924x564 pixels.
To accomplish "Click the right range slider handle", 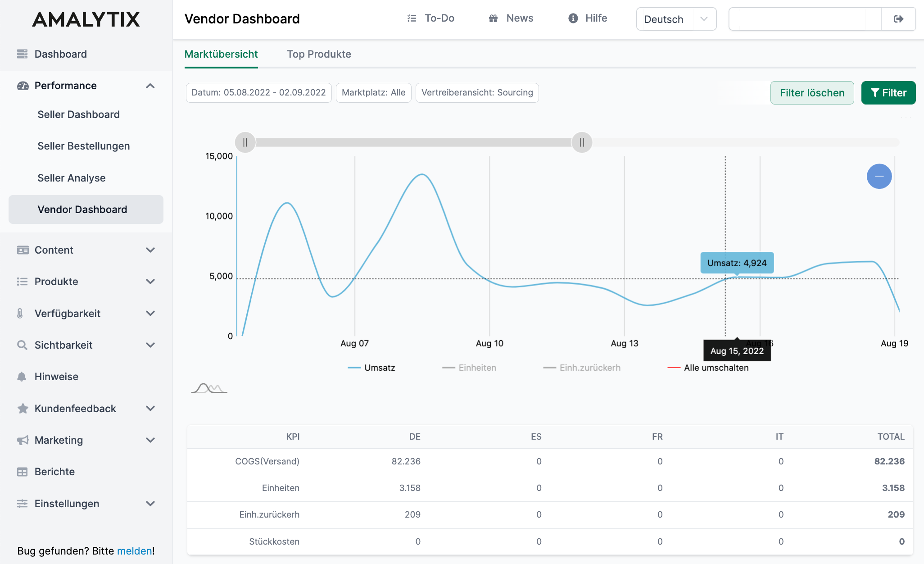I will click(x=582, y=142).
